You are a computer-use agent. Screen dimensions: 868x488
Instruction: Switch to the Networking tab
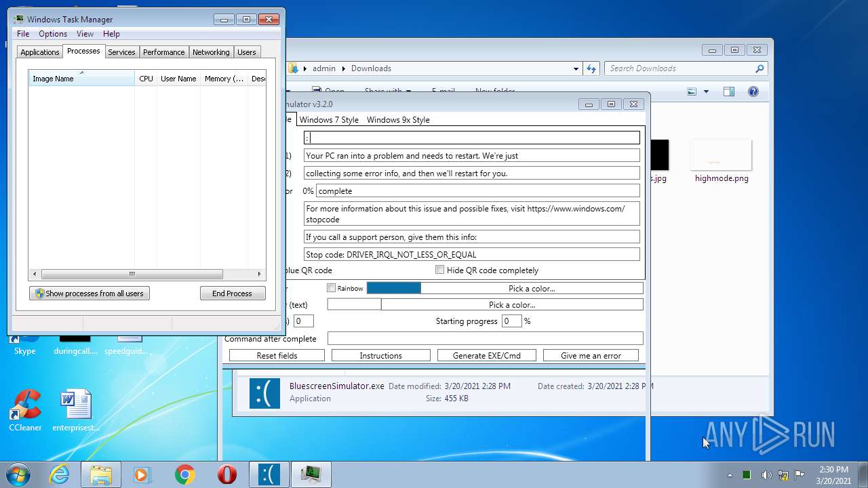(211, 52)
